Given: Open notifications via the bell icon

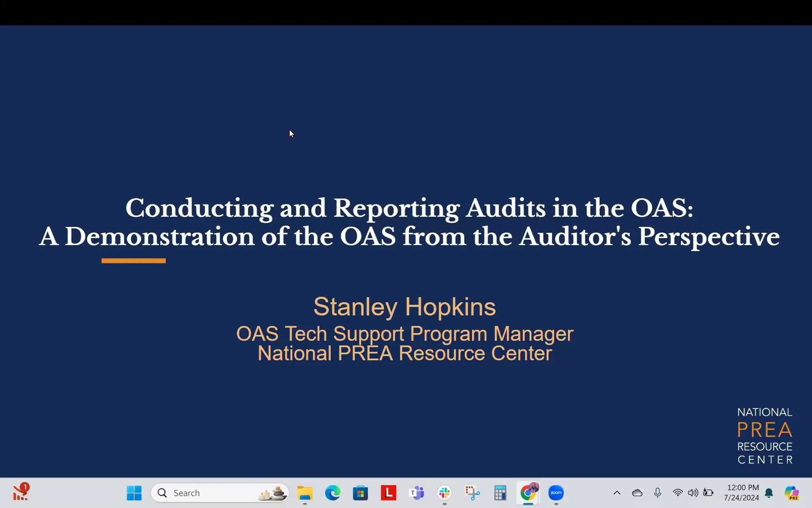Looking at the screenshot, I should (769, 492).
